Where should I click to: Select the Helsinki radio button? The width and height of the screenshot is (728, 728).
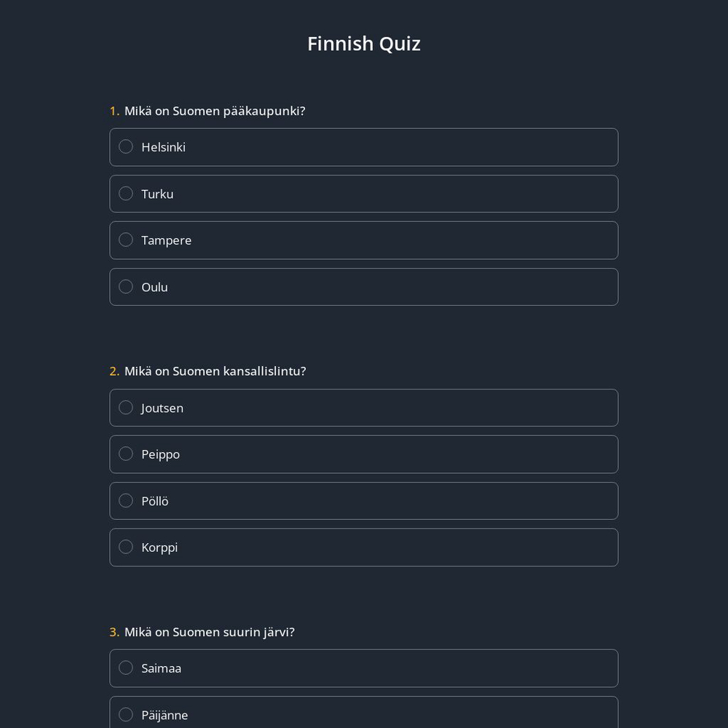[126, 146]
